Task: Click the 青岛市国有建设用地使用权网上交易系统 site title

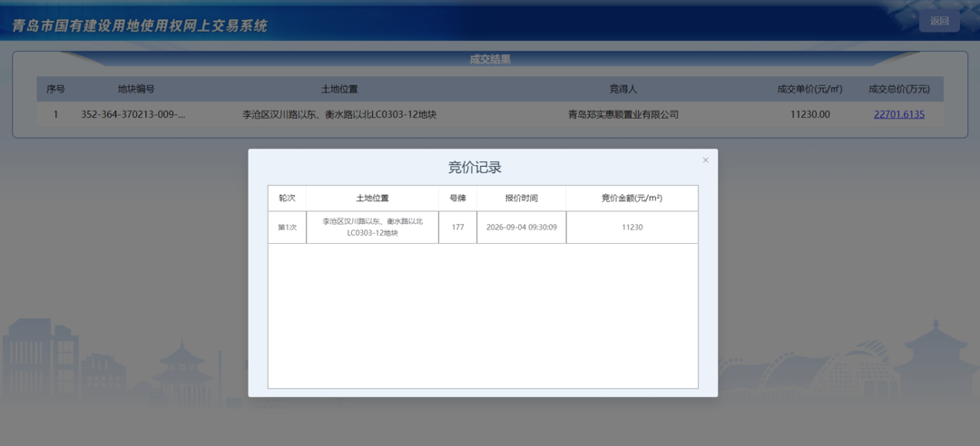Action: click(x=140, y=26)
